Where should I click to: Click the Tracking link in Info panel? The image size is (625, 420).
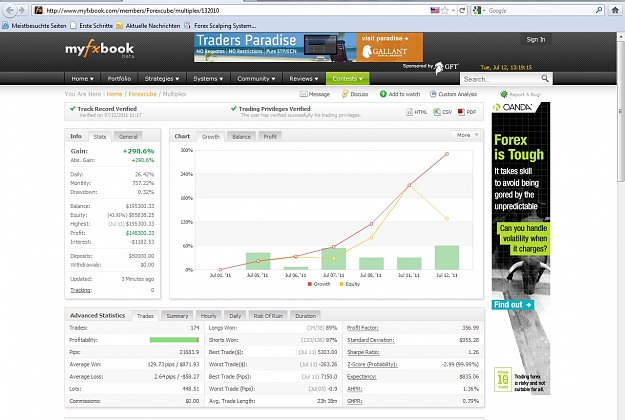pos(81,290)
